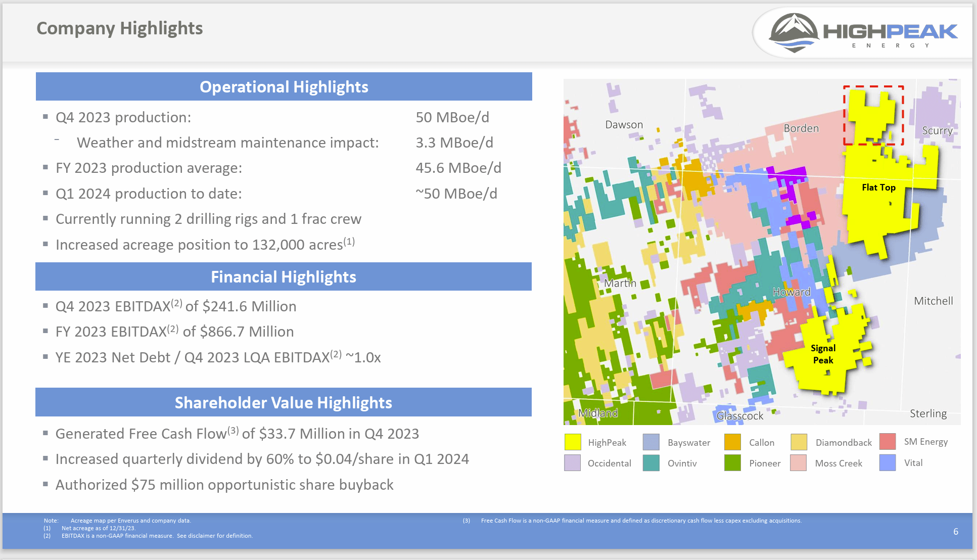
Task: Select the Diamondback legend swatch
Action: point(800,442)
